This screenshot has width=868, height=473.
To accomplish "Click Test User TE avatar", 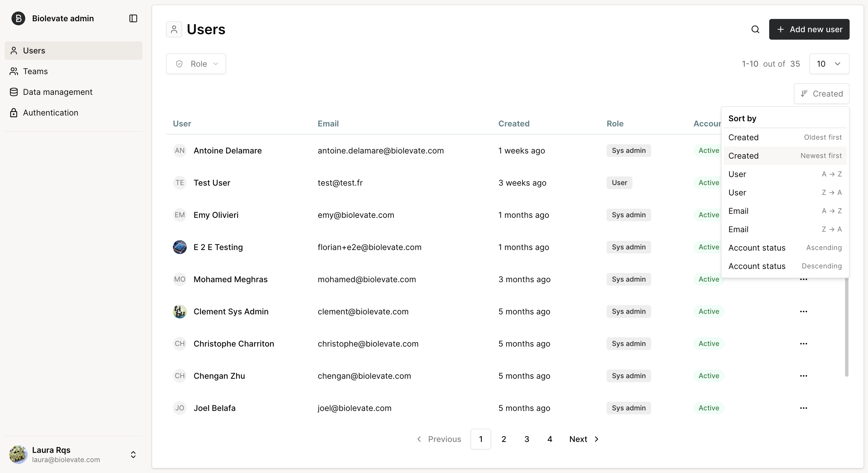I will 180,183.
